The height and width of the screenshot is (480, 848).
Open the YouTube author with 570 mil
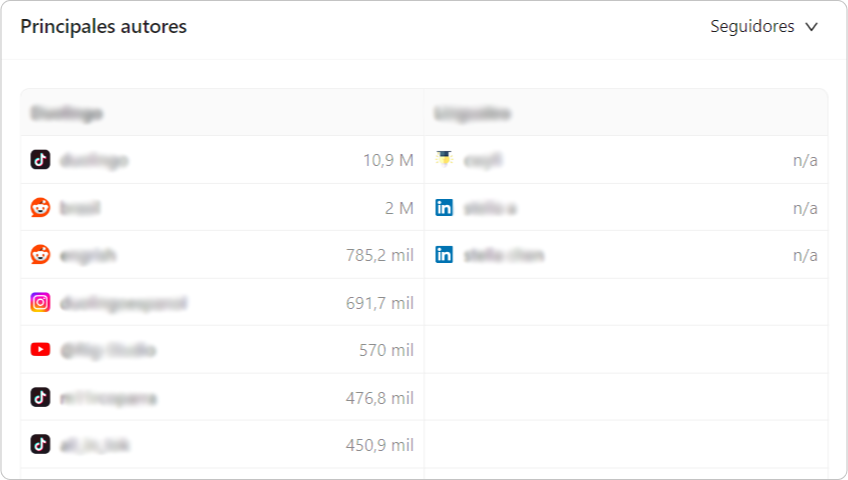pyautogui.click(x=108, y=350)
